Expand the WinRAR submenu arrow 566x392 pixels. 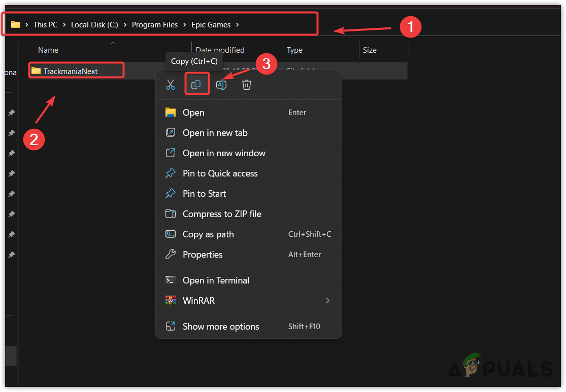pyautogui.click(x=327, y=300)
